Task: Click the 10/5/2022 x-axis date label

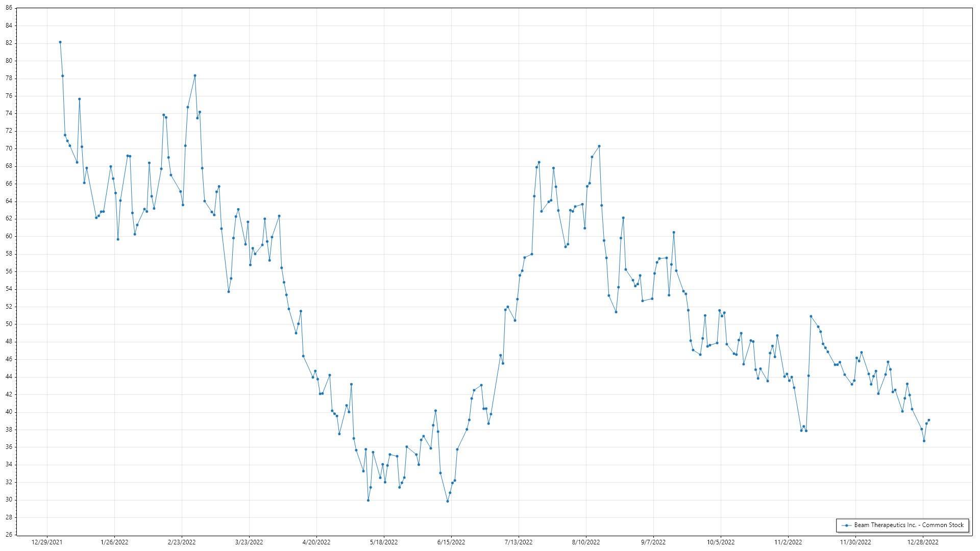Action: tap(721, 542)
